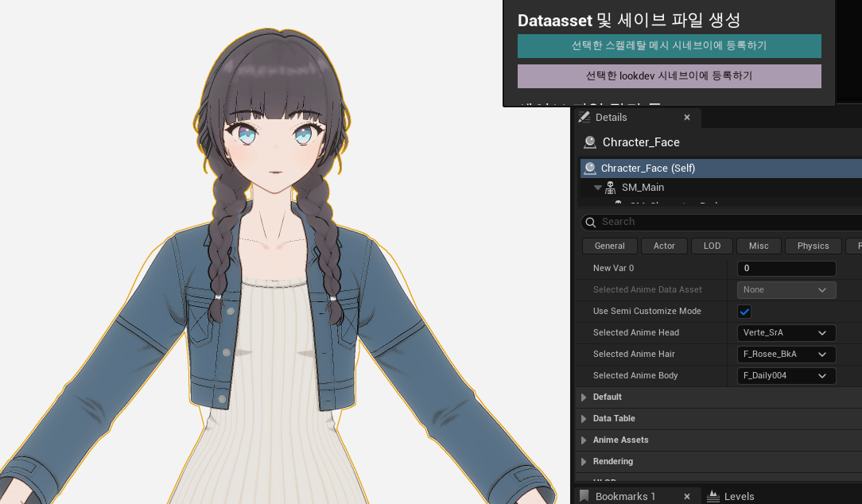
Task: Uncheck the Use Semi Customize Mode checkbox
Action: 744,311
